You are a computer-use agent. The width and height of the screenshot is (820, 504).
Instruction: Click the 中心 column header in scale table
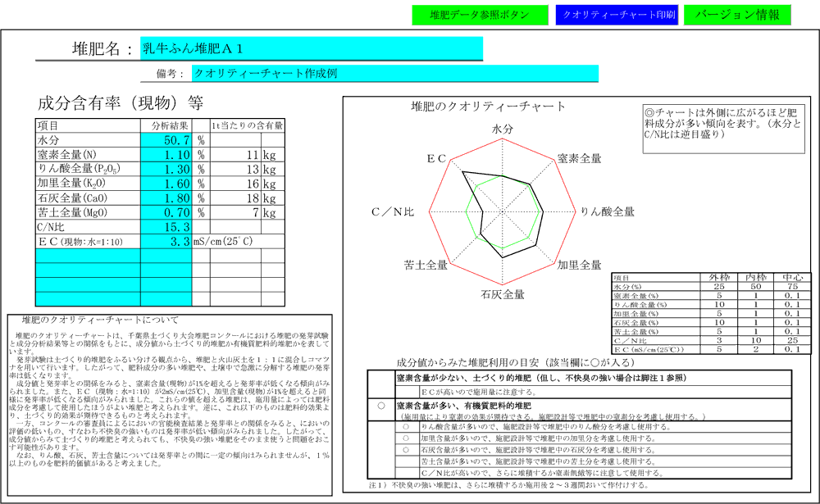click(792, 277)
